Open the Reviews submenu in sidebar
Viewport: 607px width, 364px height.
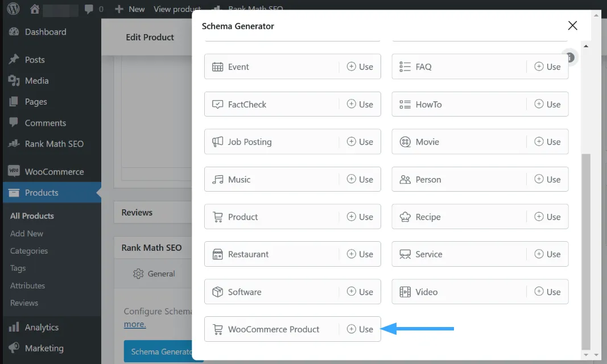(x=24, y=303)
